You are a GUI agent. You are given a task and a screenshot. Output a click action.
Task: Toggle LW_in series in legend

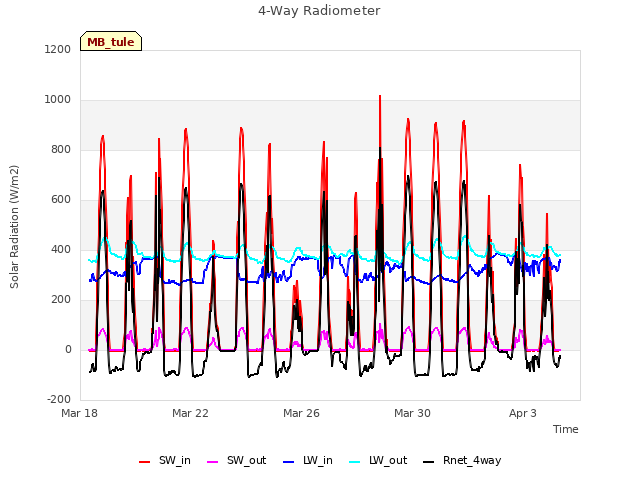(308, 460)
